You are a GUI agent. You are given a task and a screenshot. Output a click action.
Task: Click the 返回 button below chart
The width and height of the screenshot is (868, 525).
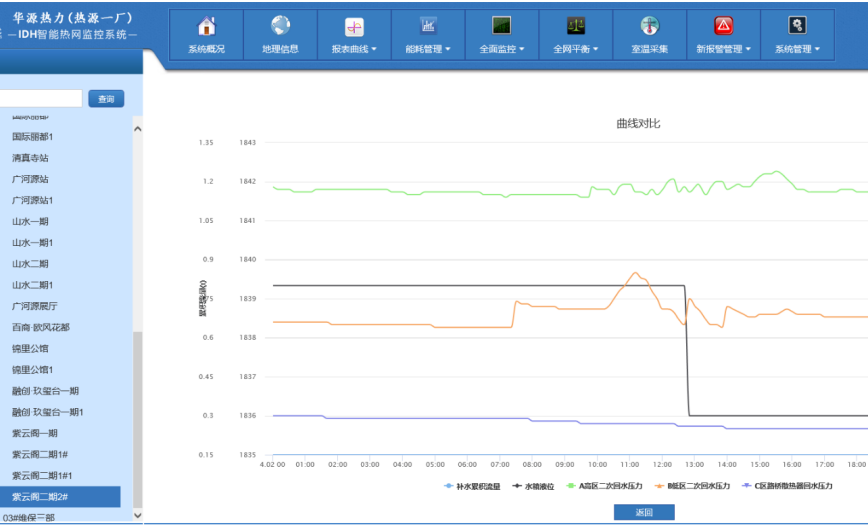pos(644,512)
